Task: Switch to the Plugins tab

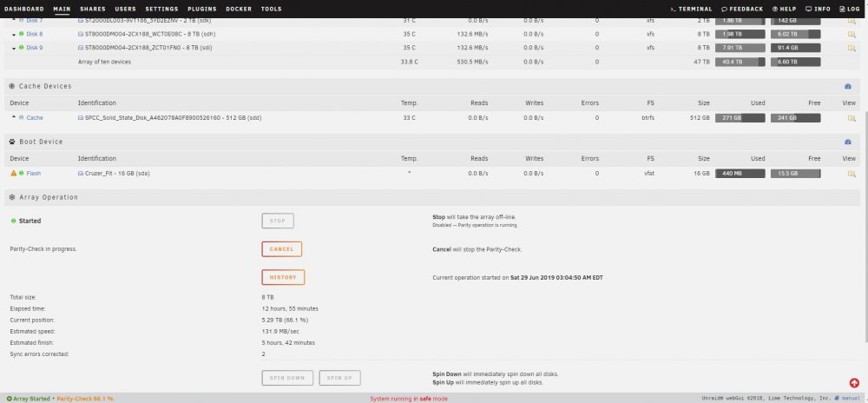Action: point(202,9)
